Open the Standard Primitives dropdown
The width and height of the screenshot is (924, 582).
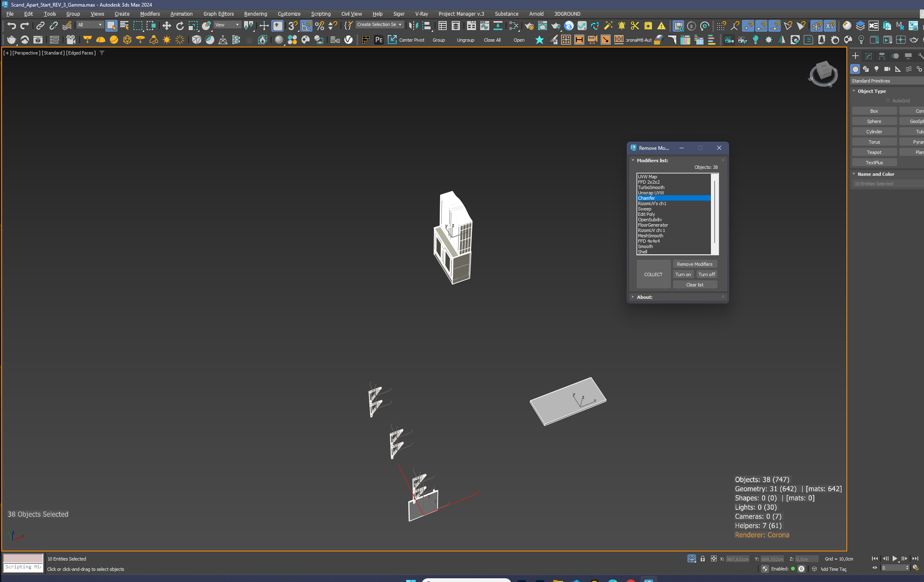(887, 81)
